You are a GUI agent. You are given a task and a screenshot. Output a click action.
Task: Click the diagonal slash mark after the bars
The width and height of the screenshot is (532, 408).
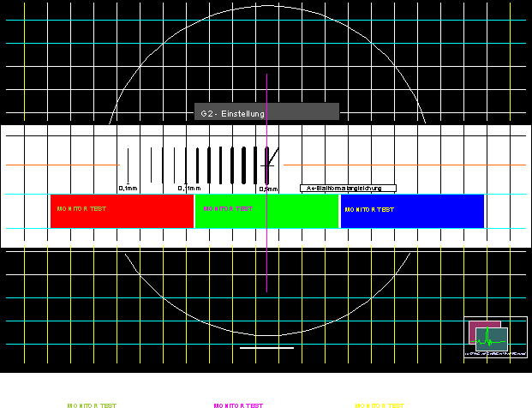pos(269,159)
